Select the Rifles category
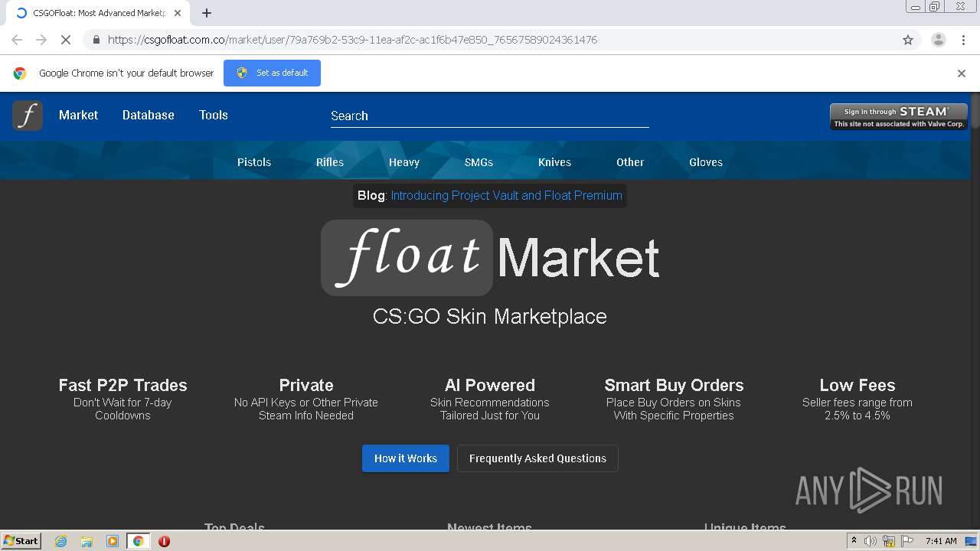 pos(330,162)
